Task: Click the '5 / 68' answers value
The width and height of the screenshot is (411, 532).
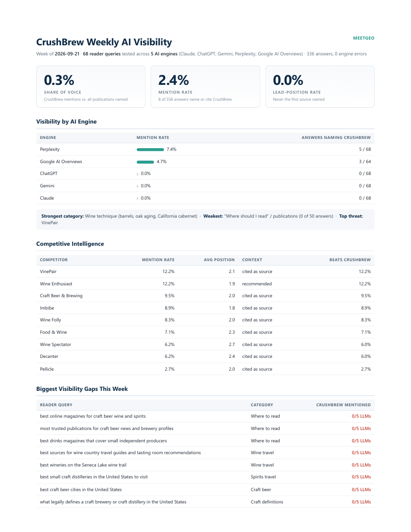Action: 365,149
